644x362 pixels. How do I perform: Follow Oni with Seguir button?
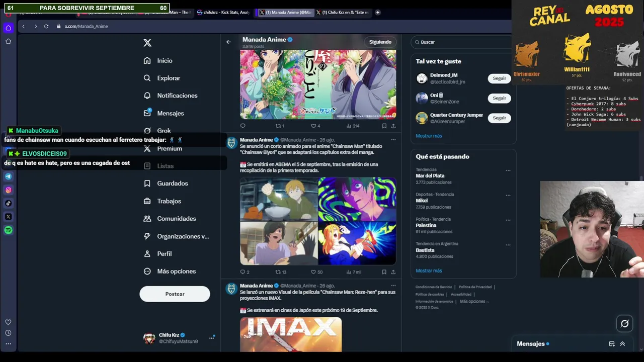pos(499,98)
